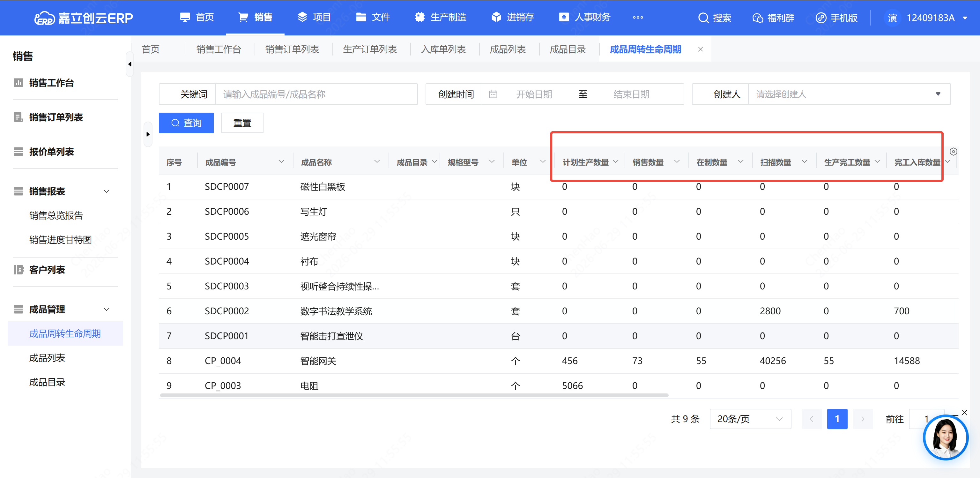
Task: Open 成品列表 in the sidebar
Action: click(x=47, y=358)
